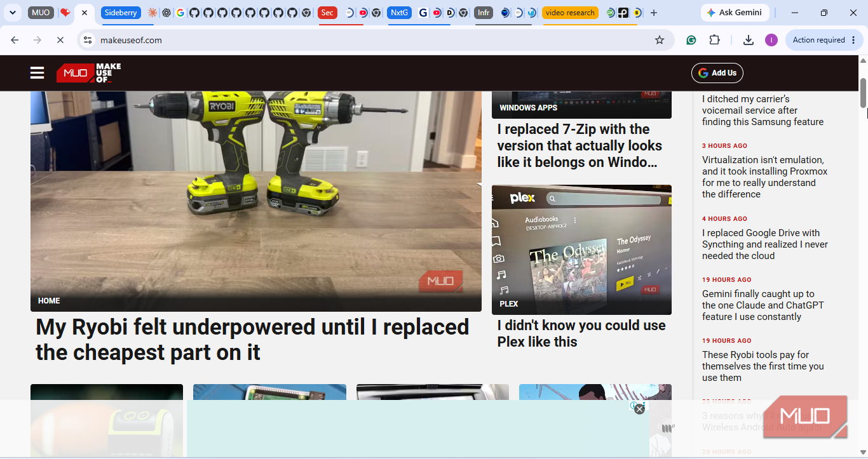Click the AdChoices icon on banner ad
This screenshot has width=868, height=459.
[x=634, y=405]
